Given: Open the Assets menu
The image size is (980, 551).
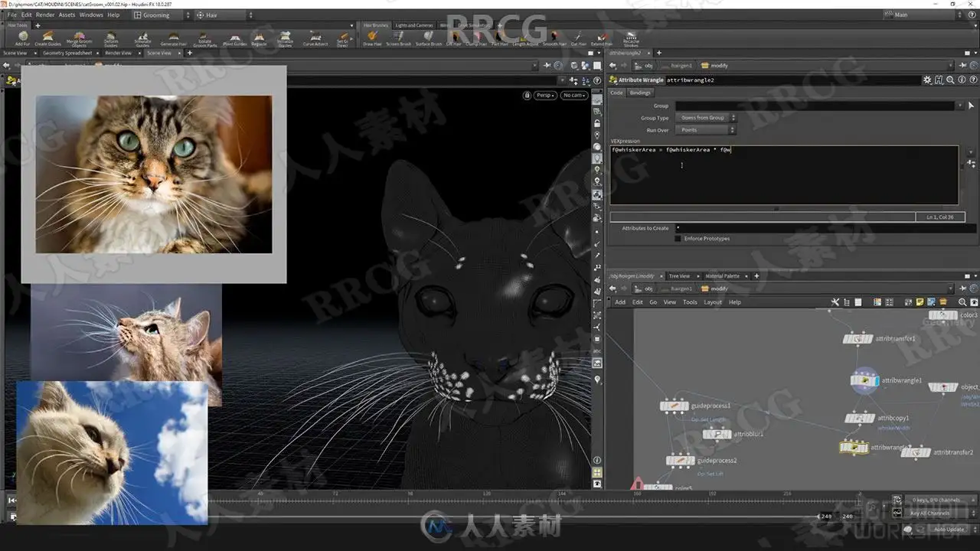Looking at the screenshot, I should point(67,15).
